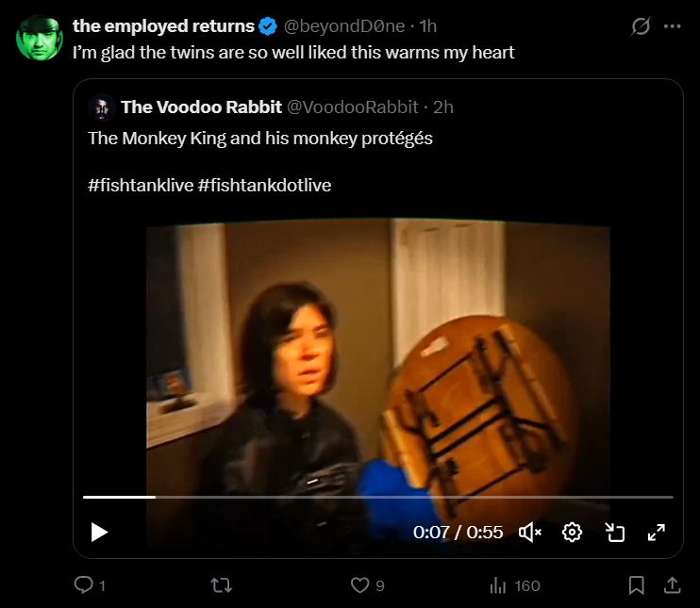Click The Voodoo Rabbit display name

coord(201,107)
